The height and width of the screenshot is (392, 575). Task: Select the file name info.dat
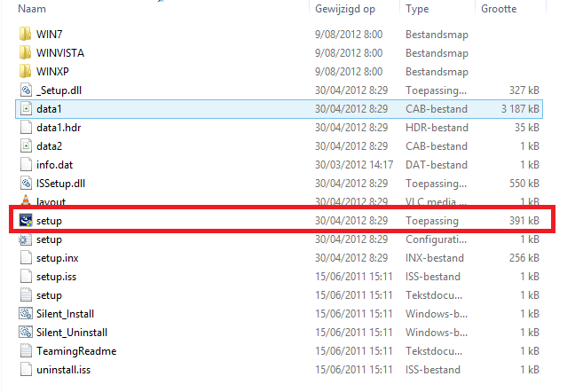coord(54,165)
